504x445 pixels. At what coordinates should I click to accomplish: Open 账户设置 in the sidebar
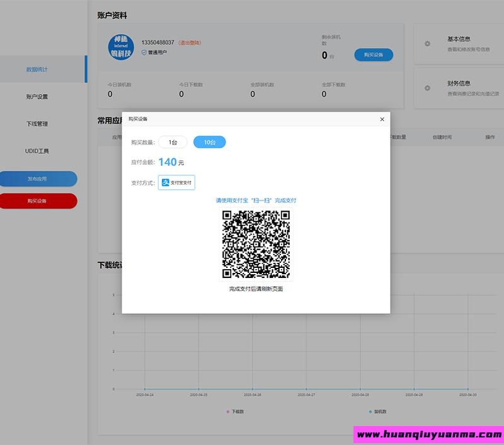[x=37, y=96]
